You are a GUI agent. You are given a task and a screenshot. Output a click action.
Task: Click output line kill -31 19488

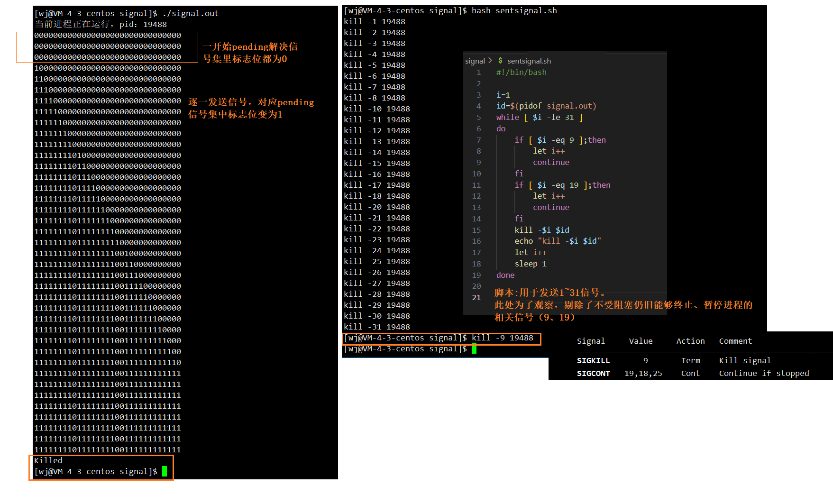377,327
